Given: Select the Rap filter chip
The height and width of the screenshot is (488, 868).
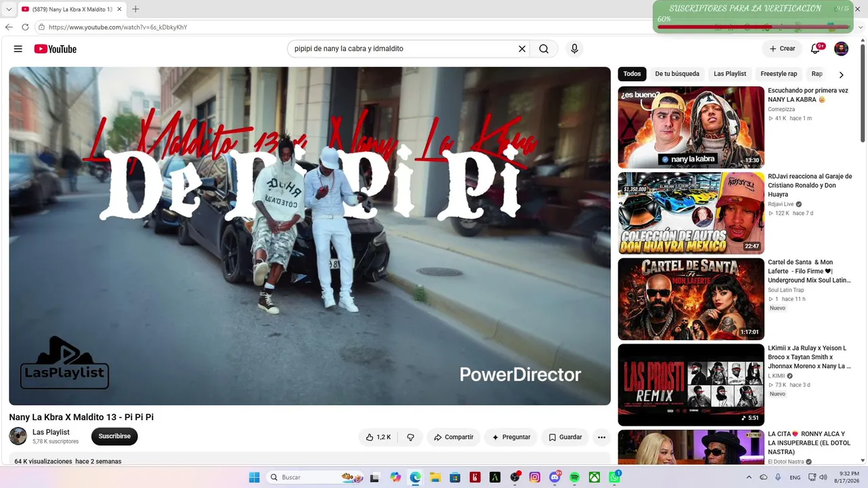Looking at the screenshot, I should pos(817,74).
